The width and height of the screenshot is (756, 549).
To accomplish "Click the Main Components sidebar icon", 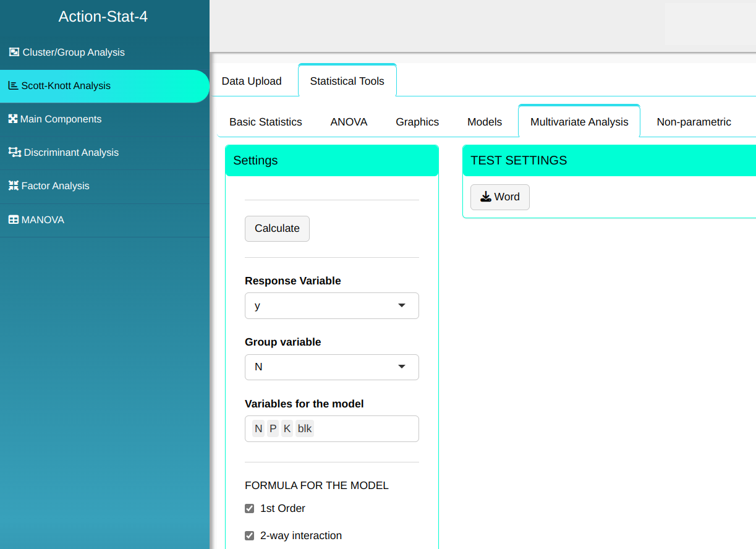I will point(13,119).
